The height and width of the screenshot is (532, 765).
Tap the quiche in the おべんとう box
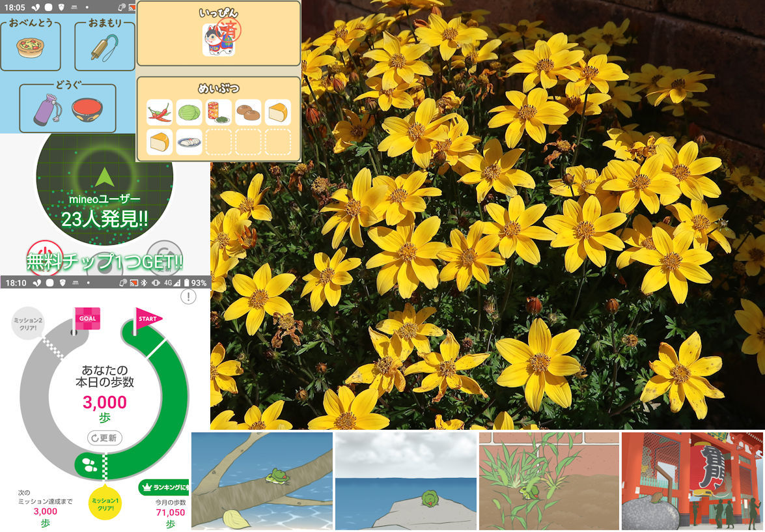[x=30, y=48]
